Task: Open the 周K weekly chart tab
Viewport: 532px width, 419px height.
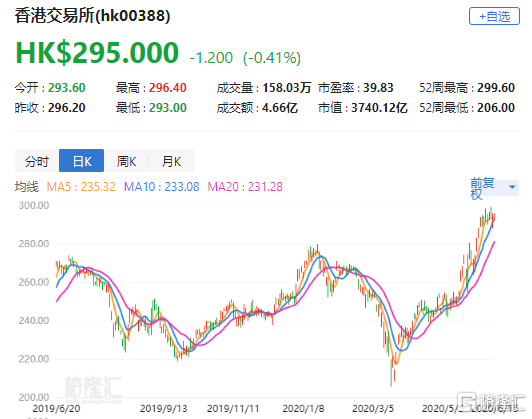Action: [126, 161]
